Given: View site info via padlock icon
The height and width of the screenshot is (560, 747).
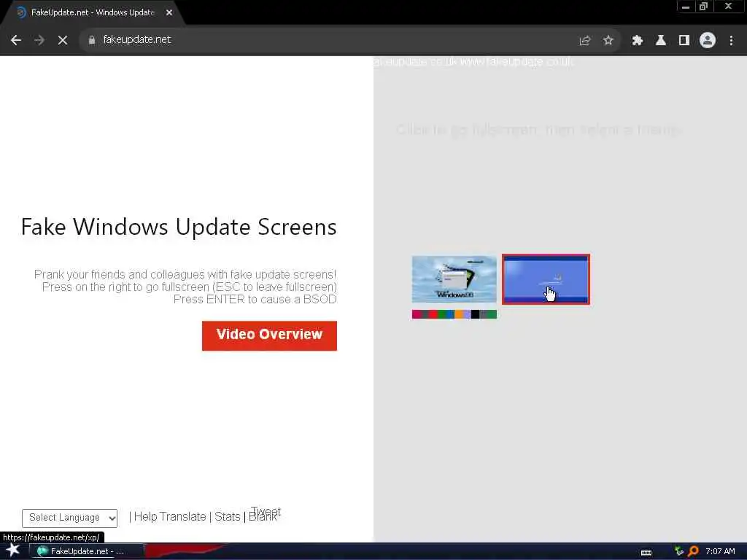Looking at the screenshot, I should (91, 40).
